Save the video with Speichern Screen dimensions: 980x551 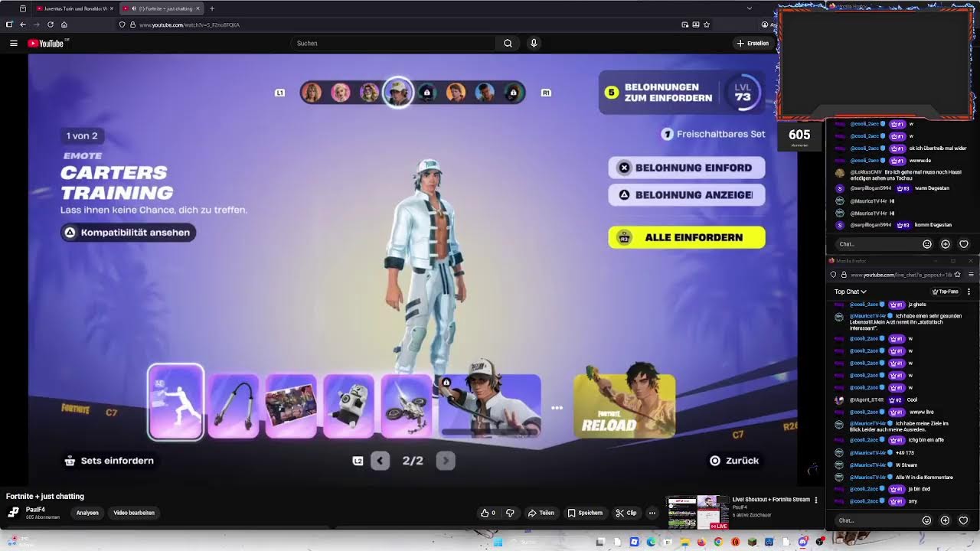pos(586,513)
